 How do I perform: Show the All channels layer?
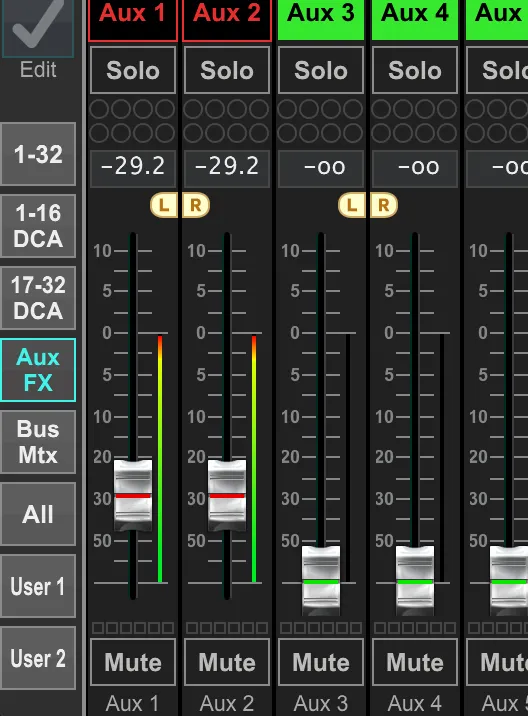38,514
